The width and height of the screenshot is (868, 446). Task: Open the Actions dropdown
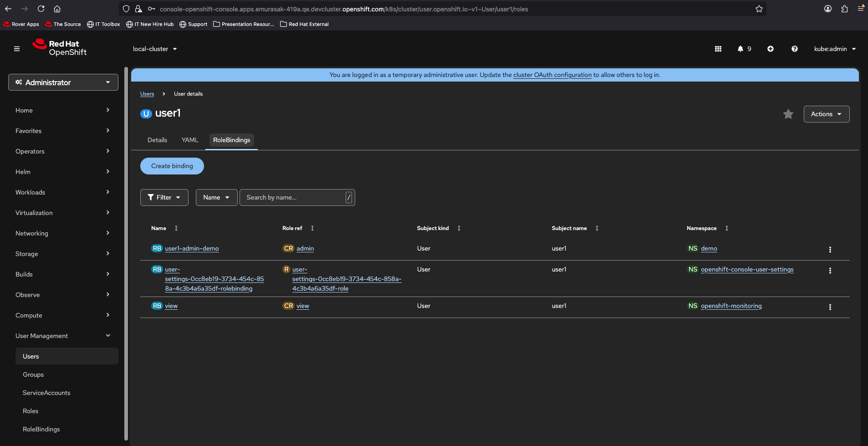(826, 114)
